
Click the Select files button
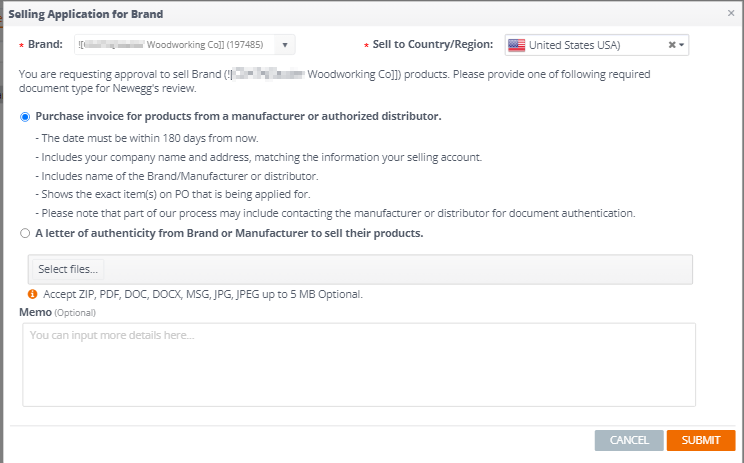click(x=68, y=269)
